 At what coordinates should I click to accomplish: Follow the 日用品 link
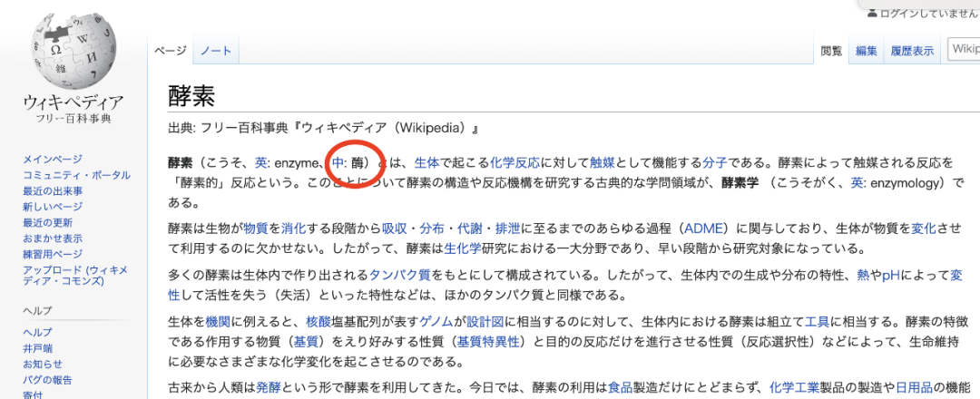coord(914,387)
